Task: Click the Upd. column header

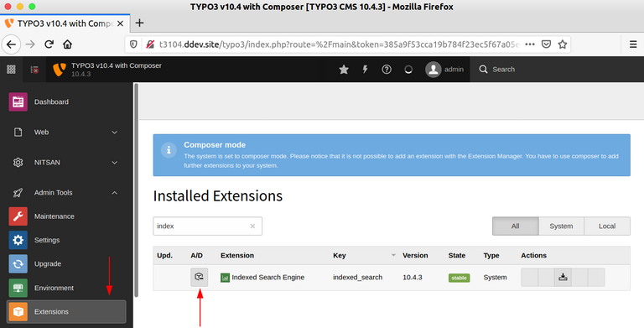Action: pos(164,255)
